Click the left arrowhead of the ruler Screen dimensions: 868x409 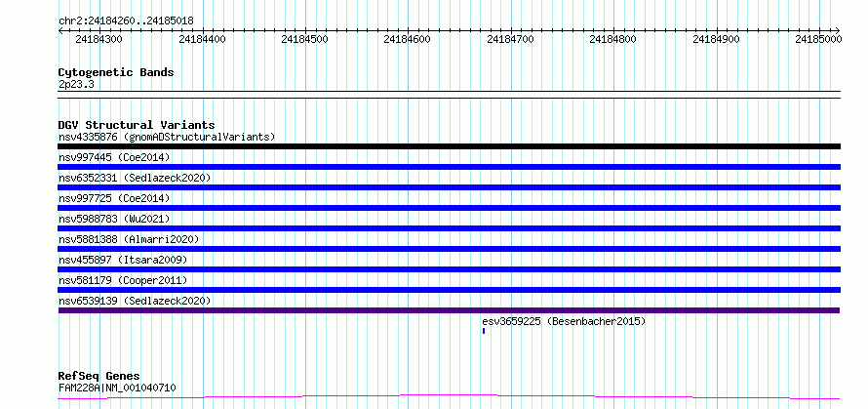tap(60, 30)
